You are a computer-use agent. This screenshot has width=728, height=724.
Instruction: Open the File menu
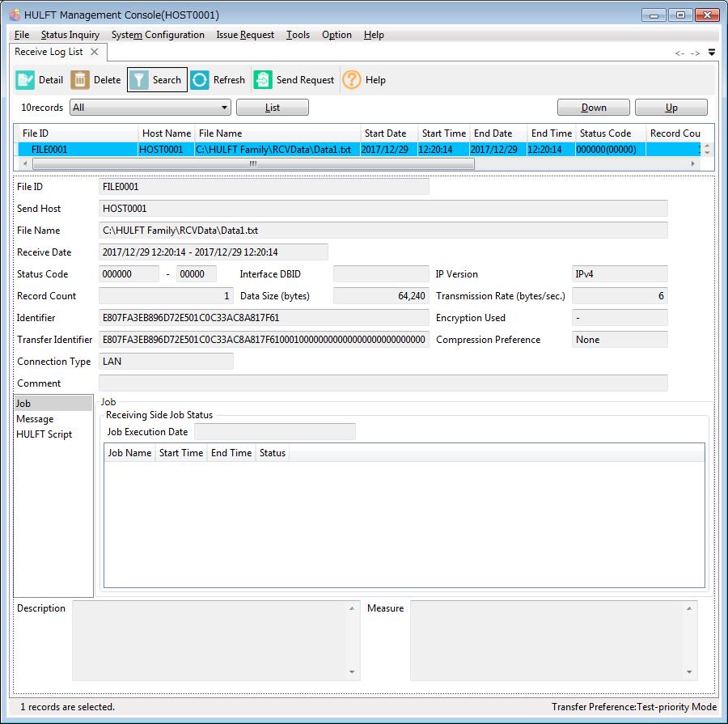pos(22,35)
